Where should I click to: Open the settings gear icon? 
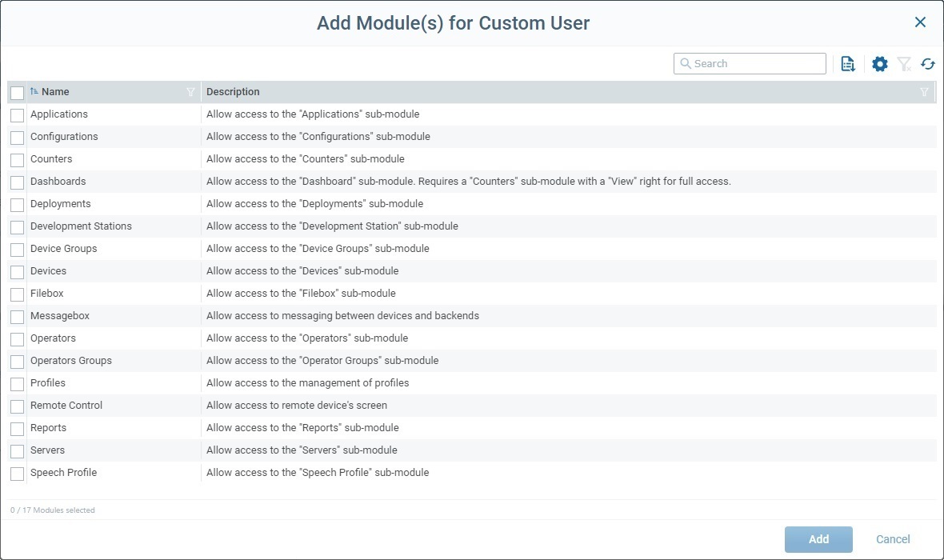879,63
